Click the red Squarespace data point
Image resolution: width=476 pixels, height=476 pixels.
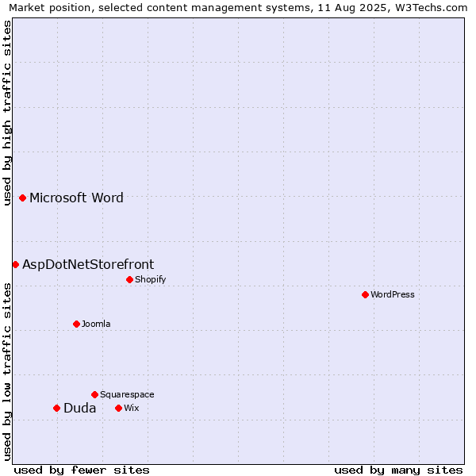[x=94, y=394]
